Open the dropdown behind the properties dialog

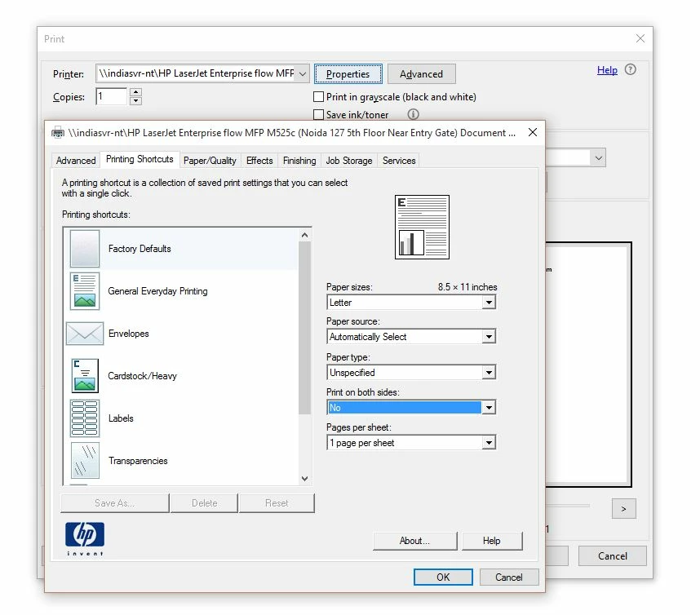click(598, 158)
